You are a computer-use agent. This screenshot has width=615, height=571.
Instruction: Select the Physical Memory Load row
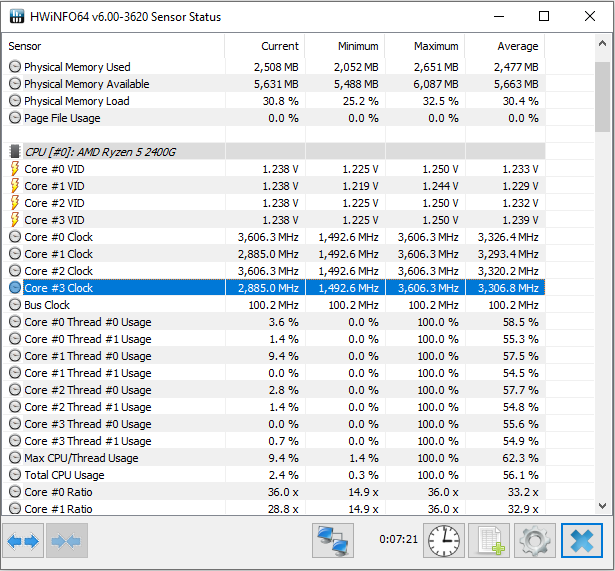pos(274,101)
